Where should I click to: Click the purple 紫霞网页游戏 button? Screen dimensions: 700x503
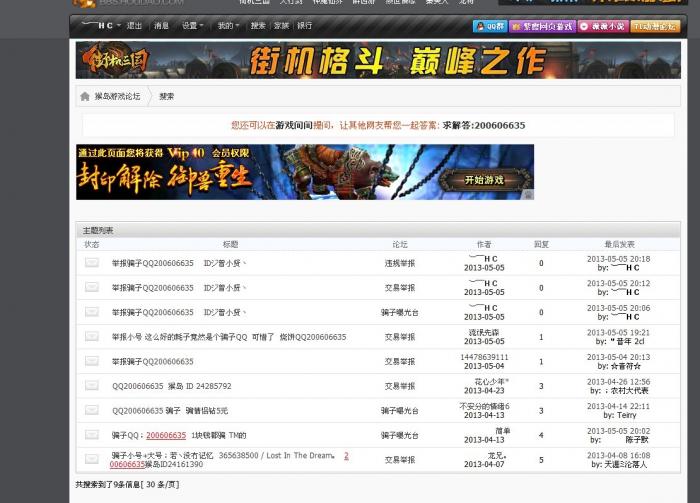click(x=542, y=27)
